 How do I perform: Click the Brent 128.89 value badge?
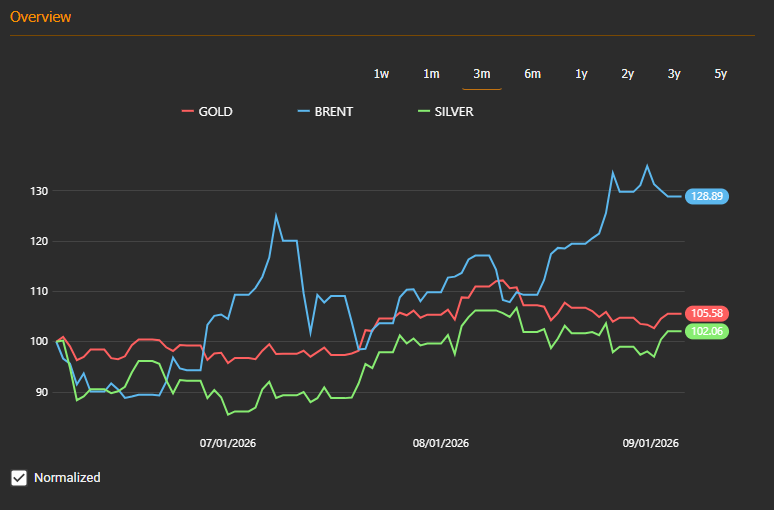(707, 196)
